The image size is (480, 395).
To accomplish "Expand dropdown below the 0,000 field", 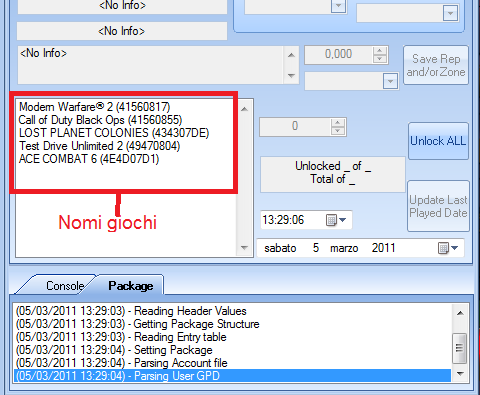I will click(x=390, y=81).
